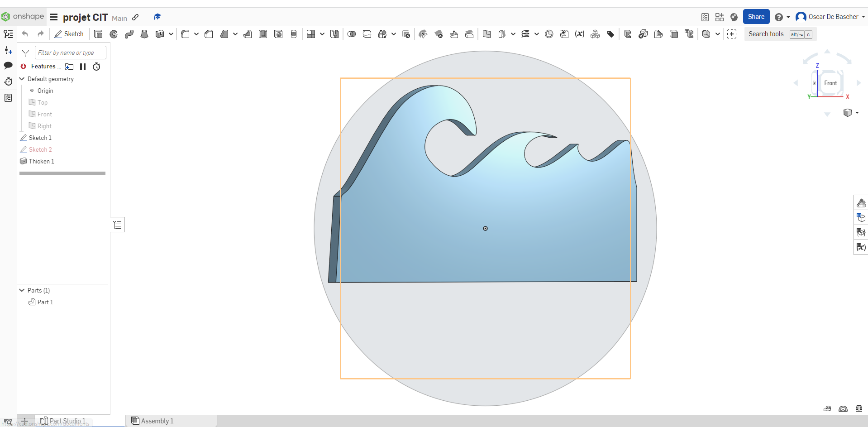Open the Variable (x) tool
868x427 pixels.
click(579, 34)
